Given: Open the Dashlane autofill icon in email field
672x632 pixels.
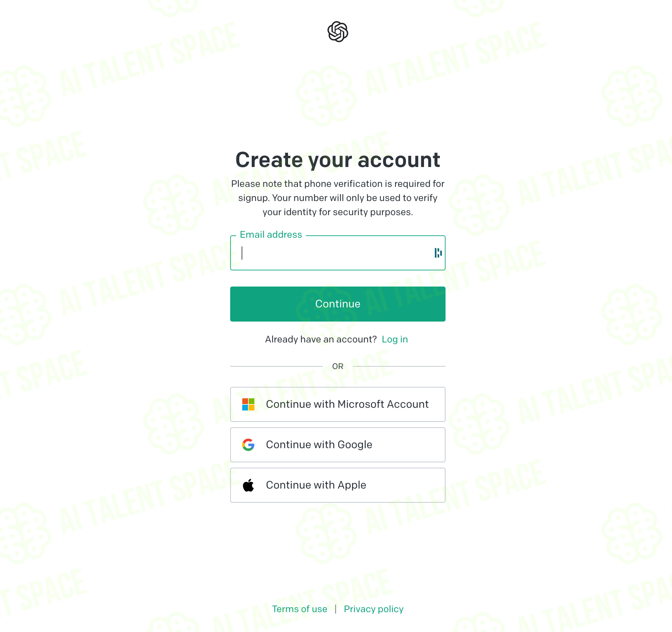Looking at the screenshot, I should [x=438, y=253].
